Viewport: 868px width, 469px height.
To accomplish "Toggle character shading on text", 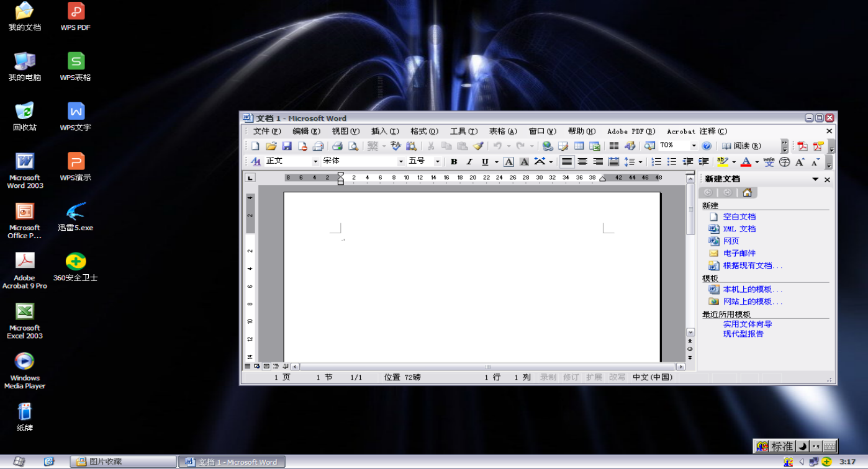I will (x=524, y=161).
